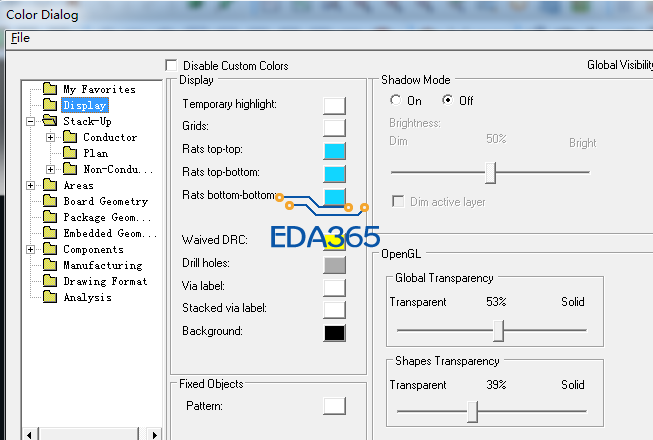Viewport: 653px width, 440px height.
Task: Click the Areas folder icon
Action: (50, 185)
